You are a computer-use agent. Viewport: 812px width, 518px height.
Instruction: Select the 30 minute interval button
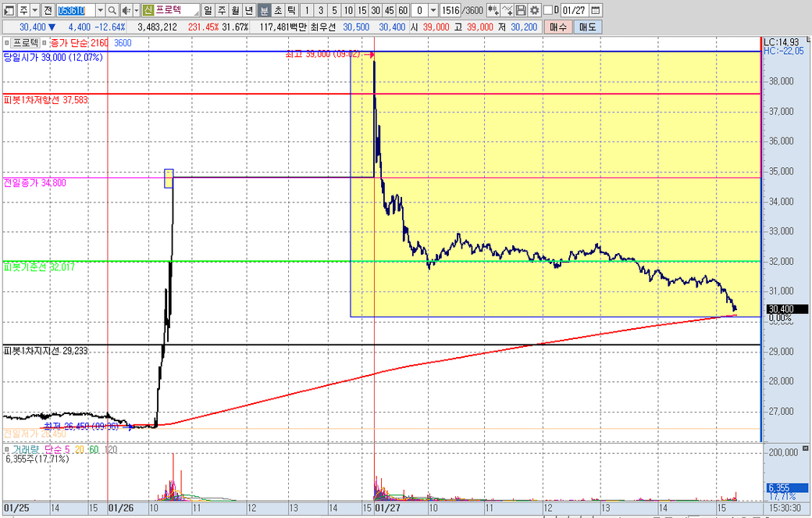(x=376, y=10)
